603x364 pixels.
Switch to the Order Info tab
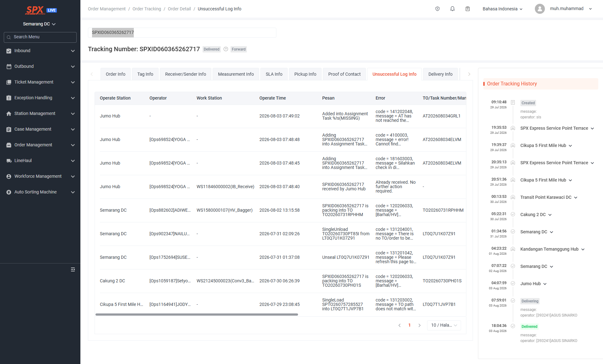coord(116,74)
